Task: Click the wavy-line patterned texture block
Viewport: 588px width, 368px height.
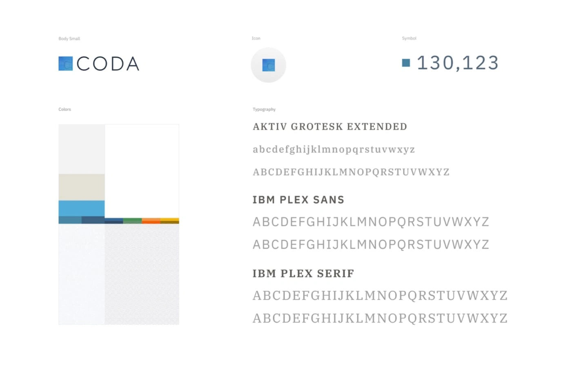Action: 142,274
